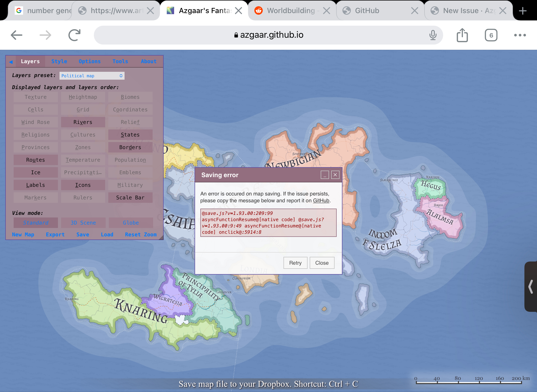The height and width of the screenshot is (392, 537).
Task: Click Retry in the Saving error dialog
Action: click(x=295, y=263)
